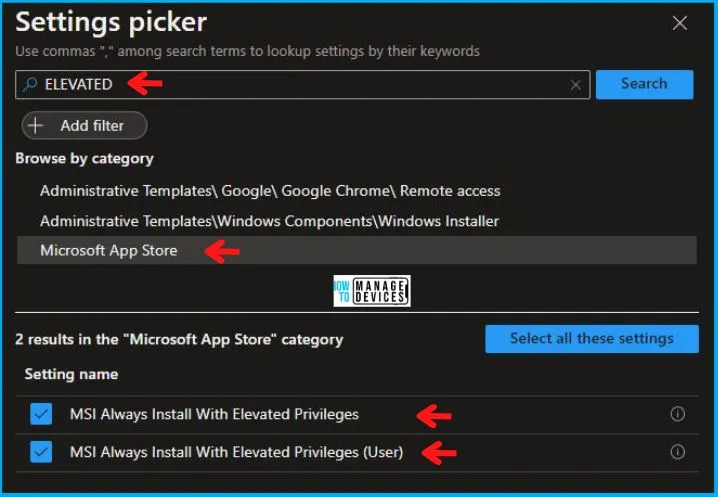The image size is (718, 497).
Task: Click the Search button
Action: click(x=644, y=84)
